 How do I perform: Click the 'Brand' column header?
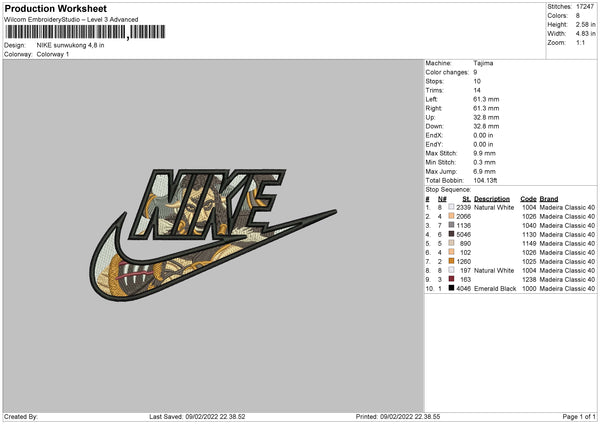coord(549,199)
